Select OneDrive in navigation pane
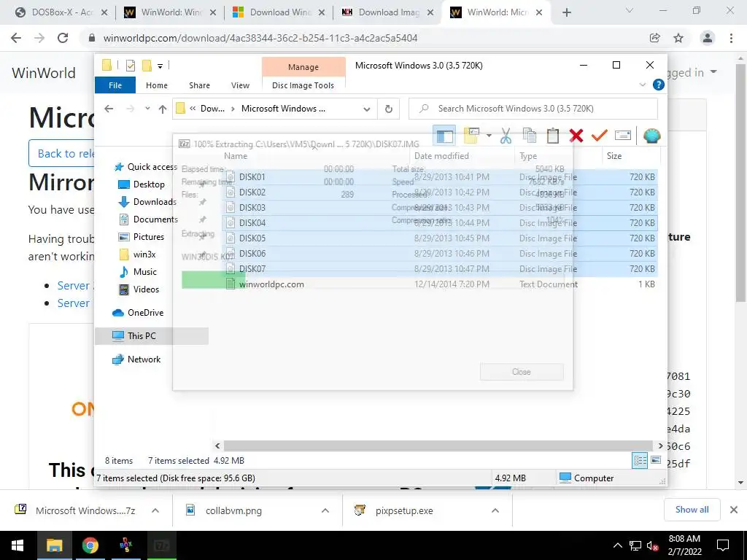747x560 pixels. (x=145, y=313)
